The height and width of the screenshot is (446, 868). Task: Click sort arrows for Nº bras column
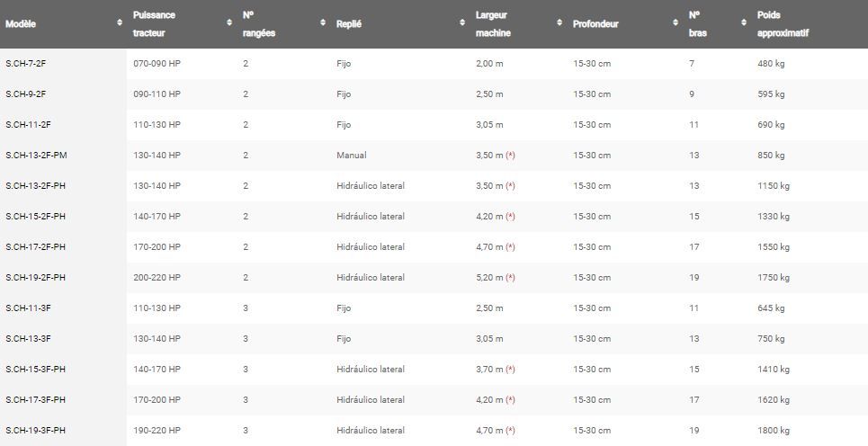(744, 23)
